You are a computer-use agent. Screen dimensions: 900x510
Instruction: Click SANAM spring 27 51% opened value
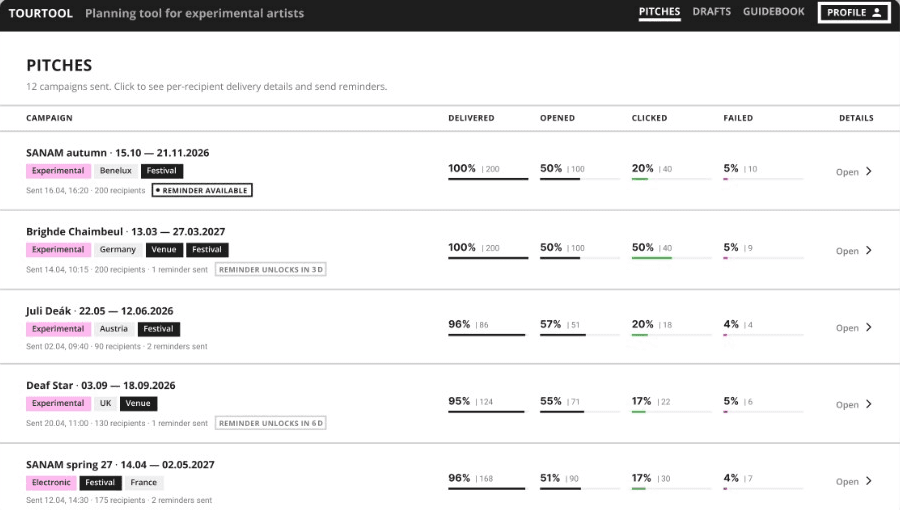(550, 478)
